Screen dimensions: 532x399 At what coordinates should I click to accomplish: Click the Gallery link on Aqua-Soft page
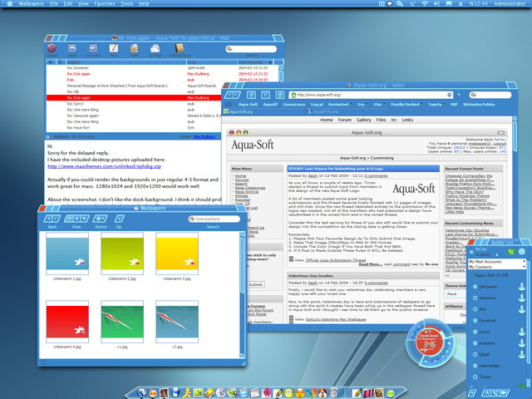click(364, 120)
